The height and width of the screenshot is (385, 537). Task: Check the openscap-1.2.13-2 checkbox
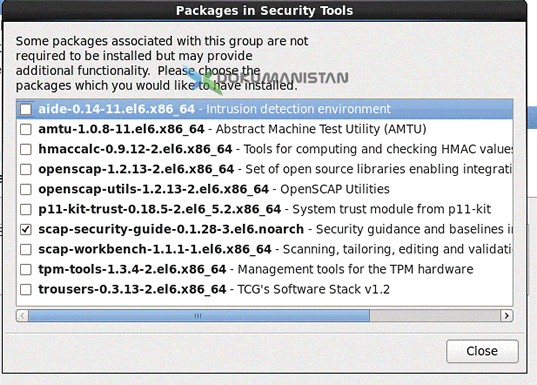pos(26,169)
